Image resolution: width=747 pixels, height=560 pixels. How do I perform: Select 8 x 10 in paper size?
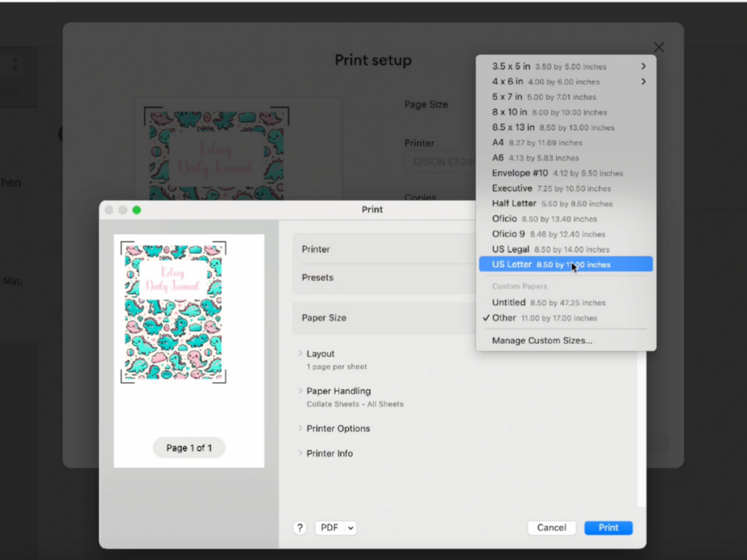click(x=565, y=112)
